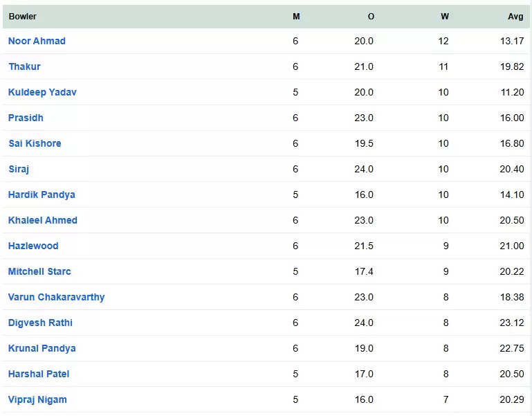This screenshot has height=416, width=532.
Task: Open the Siraj bowler link
Action: 19,169
